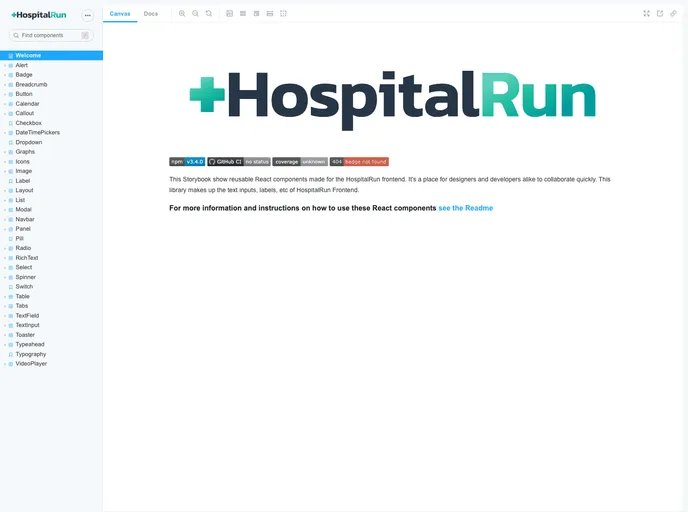Click the coverage unknown badge
The image size is (688, 512).
[300, 162]
